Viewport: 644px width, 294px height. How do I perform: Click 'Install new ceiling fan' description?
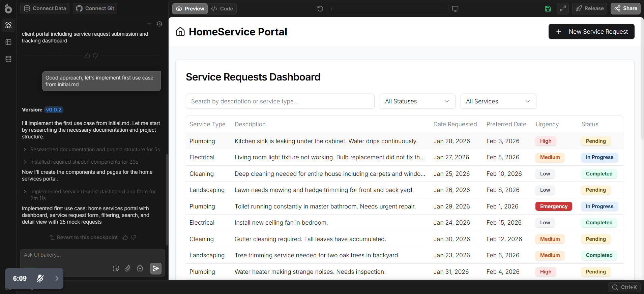click(281, 223)
